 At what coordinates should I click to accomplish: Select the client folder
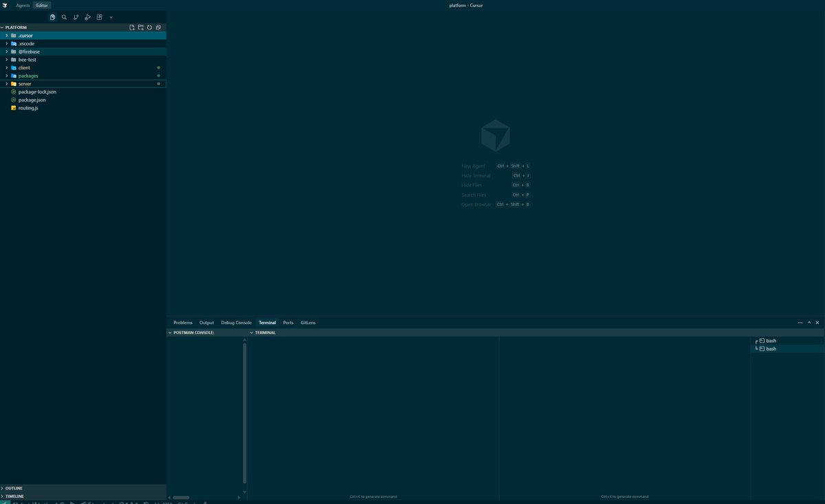(x=82, y=67)
